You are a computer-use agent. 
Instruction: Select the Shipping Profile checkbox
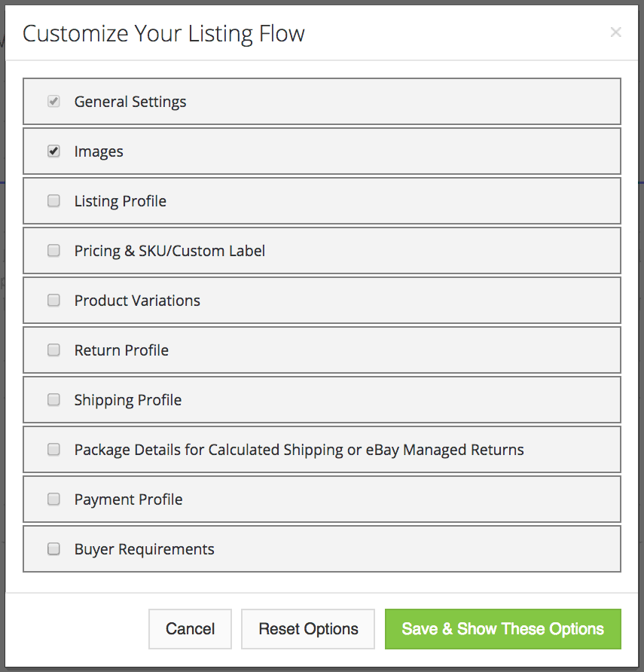point(53,400)
